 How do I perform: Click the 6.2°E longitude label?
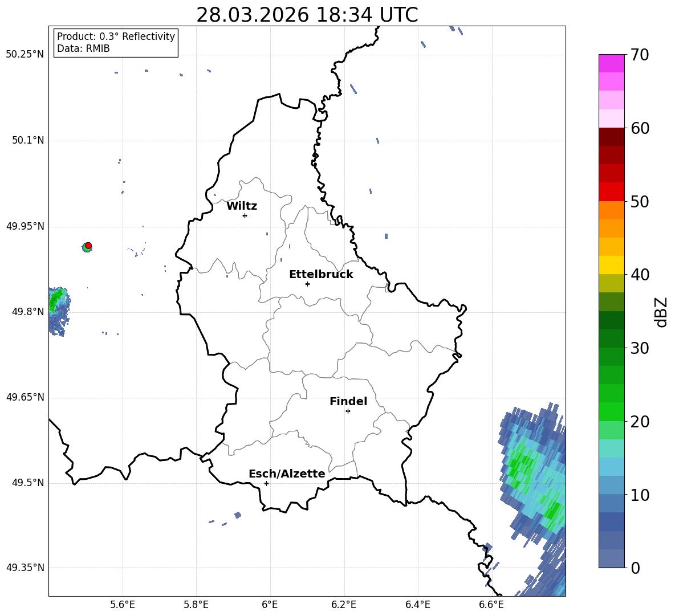(344, 605)
